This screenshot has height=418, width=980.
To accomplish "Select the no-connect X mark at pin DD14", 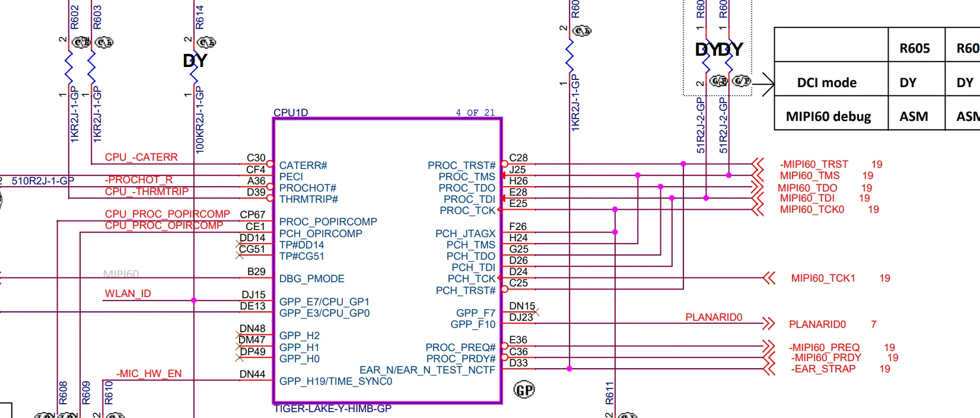I will tap(239, 244).
